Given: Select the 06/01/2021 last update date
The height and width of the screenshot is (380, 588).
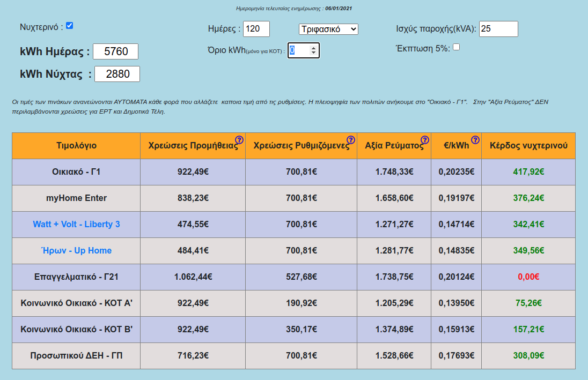Looking at the screenshot, I should coord(339,8).
